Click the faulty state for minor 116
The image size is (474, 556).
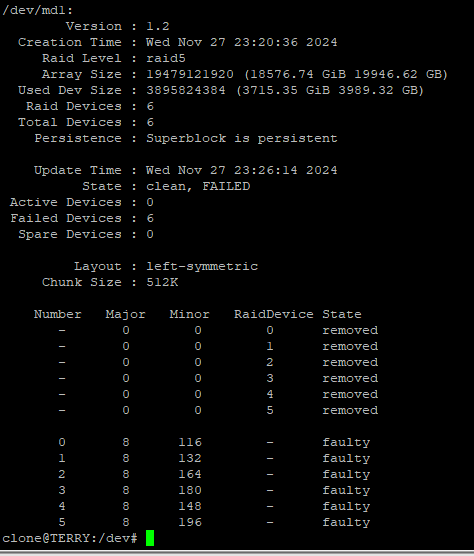click(x=346, y=442)
